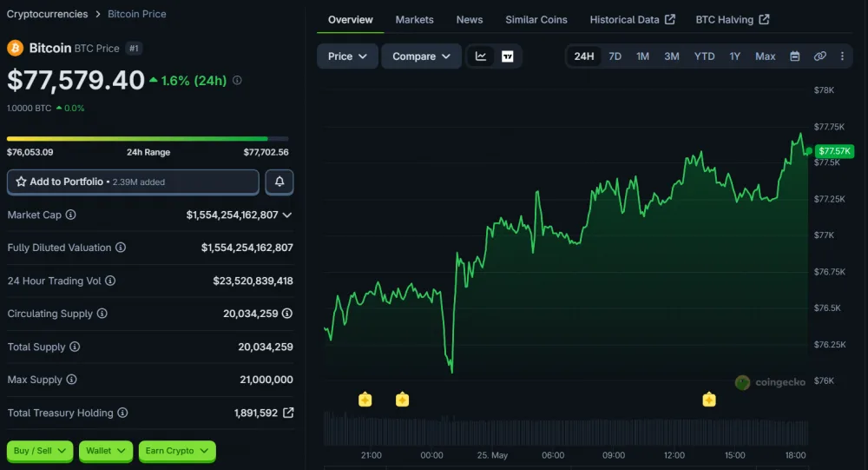
Task: Open external link icon beside 1,891,592
Action: [x=288, y=413]
